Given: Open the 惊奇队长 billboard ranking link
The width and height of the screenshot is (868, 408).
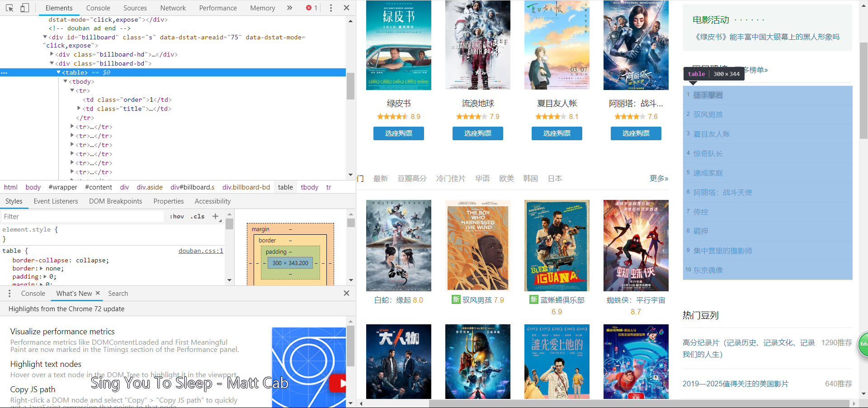Looking at the screenshot, I should click(x=708, y=153).
